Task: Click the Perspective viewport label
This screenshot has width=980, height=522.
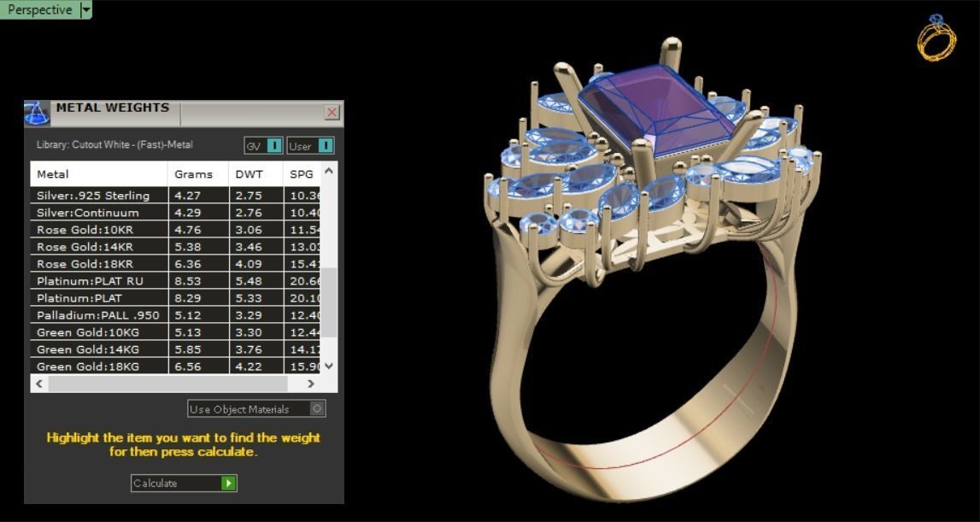Action: point(40,9)
